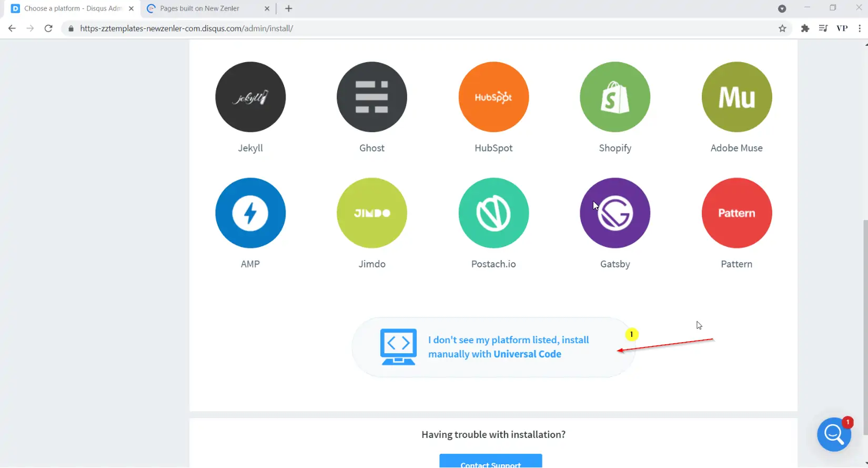
Task: Click the Shopify label text
Action: (x=615, y=148)
